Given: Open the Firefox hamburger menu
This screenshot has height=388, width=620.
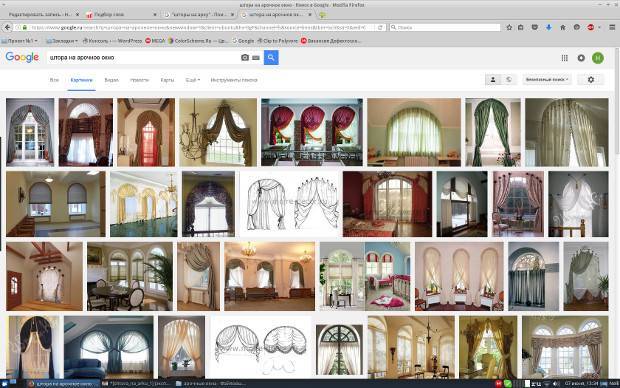Looking at the screenshot, I should (x=612, y=27).
